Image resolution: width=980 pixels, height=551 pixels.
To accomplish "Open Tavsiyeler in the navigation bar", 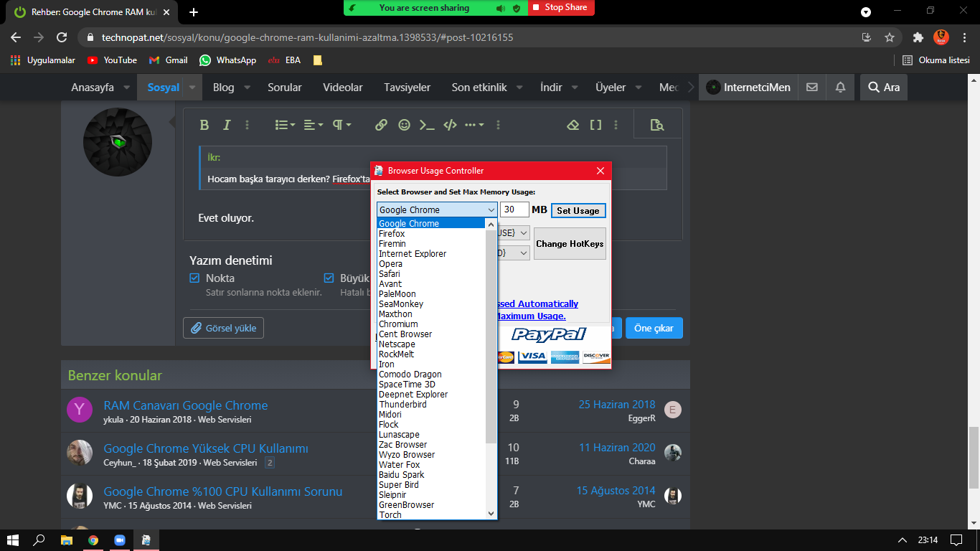I will pos(407,88).
